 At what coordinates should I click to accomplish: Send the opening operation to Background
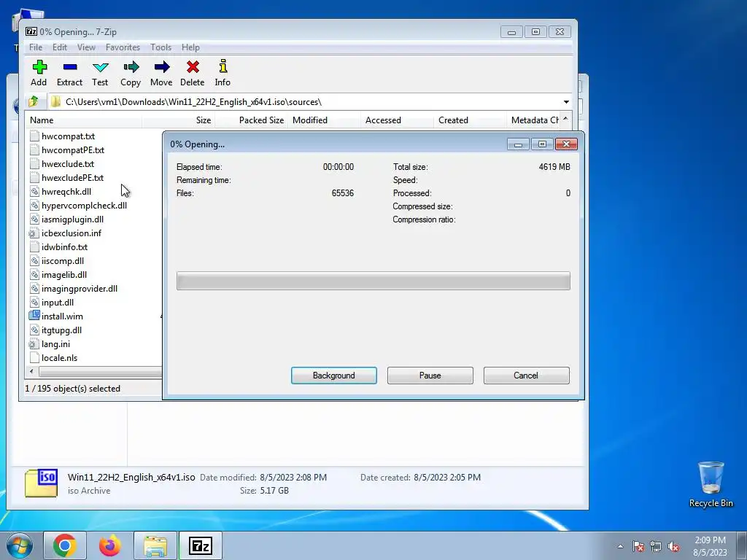[x=334, y=376]
